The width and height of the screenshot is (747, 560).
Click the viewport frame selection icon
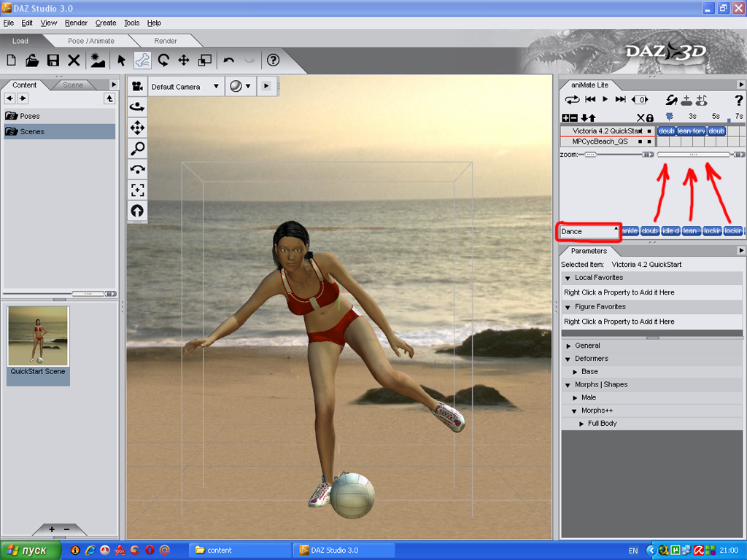(137, 190)
